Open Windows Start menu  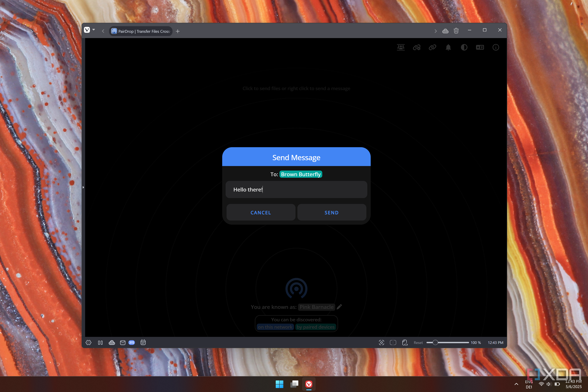(x=279, y=384)
